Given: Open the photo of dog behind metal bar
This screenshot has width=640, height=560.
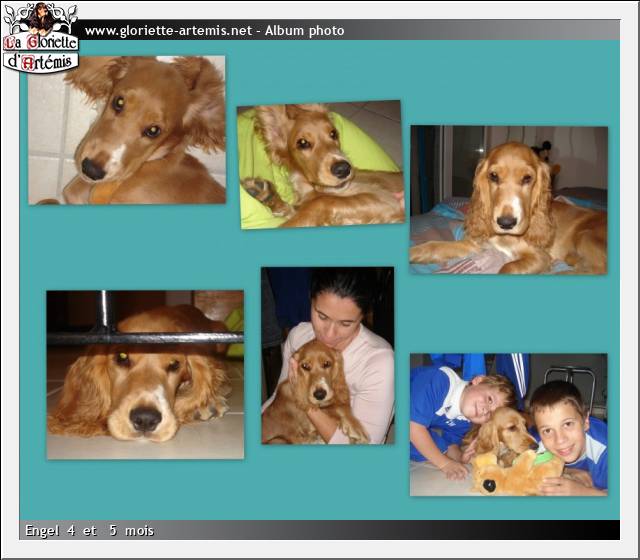Looking at the screenshot, I should tap(145, 375).
